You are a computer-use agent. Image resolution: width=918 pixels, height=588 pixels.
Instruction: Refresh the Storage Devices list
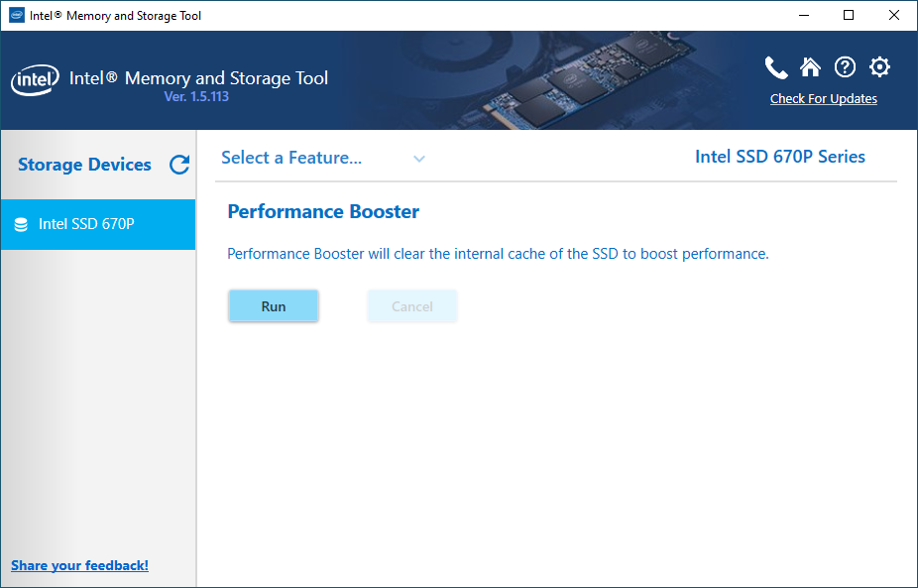point(179,165)
